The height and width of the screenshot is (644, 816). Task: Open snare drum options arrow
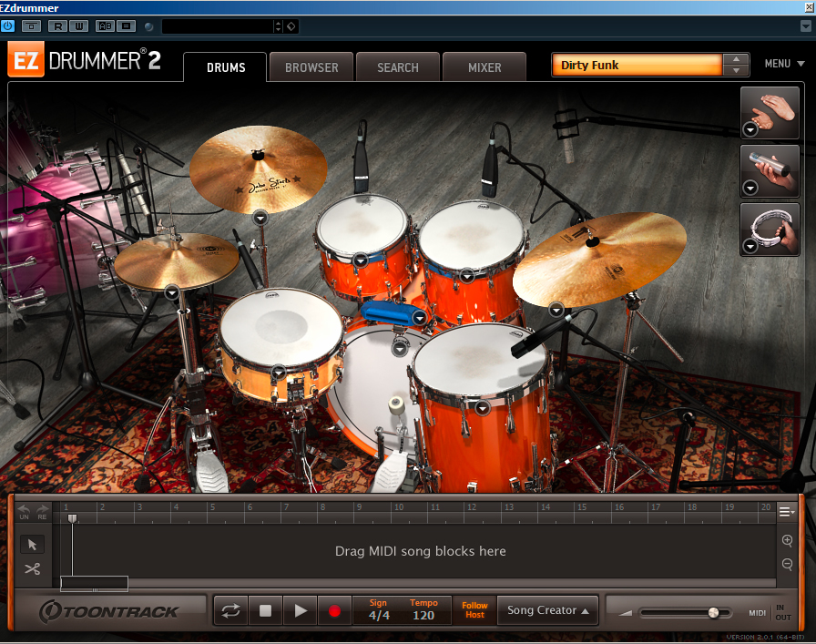click(279, 373)
